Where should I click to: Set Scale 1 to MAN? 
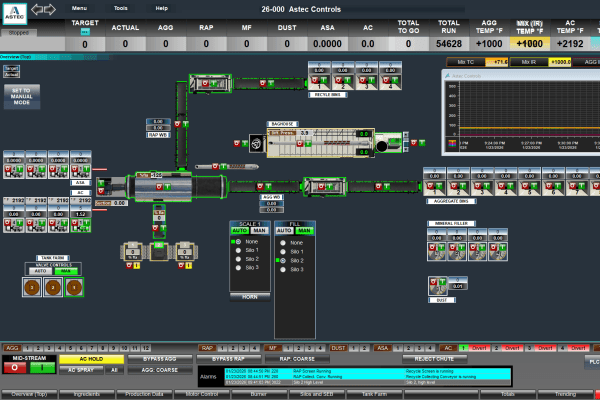260,230
